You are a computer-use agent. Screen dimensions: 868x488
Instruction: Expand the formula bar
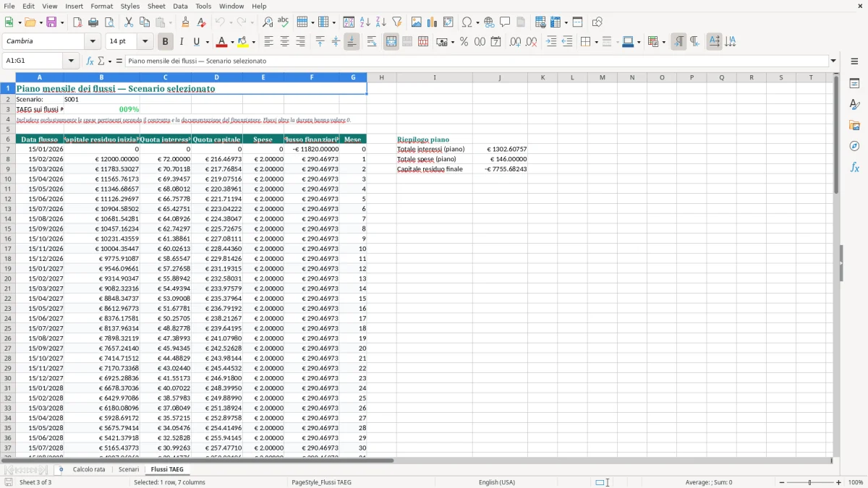pyautogui.click(x=833, y=61)
